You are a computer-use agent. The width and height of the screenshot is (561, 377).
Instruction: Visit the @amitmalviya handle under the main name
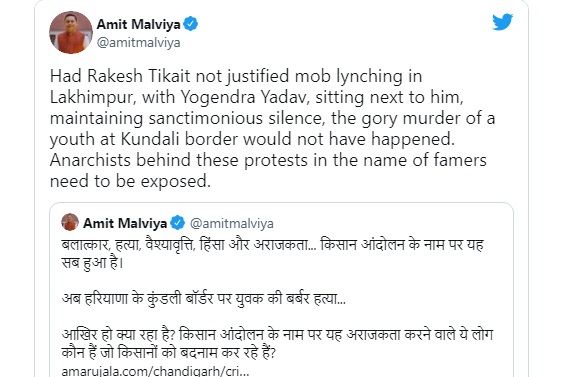coord(138,43)
